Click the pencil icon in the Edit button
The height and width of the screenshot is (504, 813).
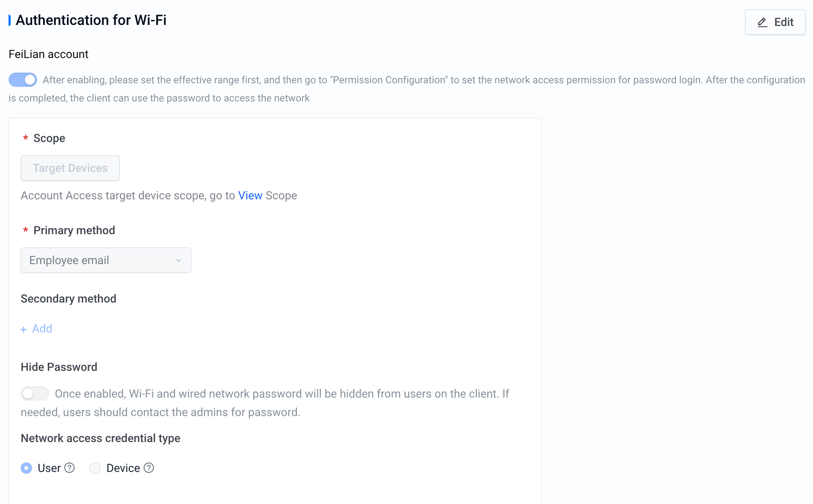[x=762, y=22]
